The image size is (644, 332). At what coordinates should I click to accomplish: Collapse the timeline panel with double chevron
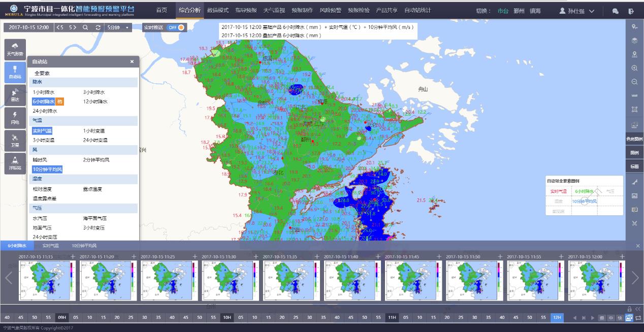tap(638, 309)
